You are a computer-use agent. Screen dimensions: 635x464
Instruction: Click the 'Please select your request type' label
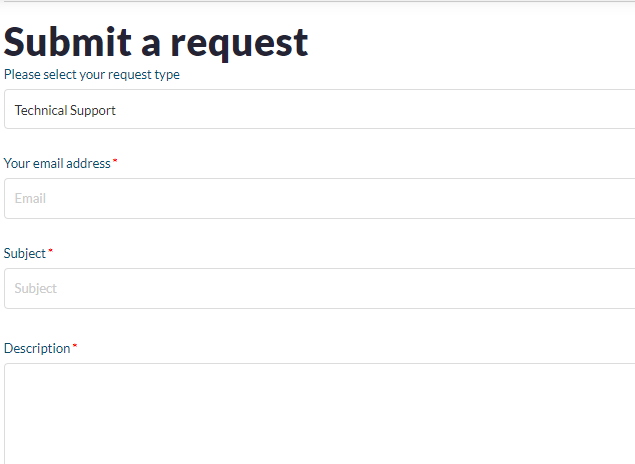tap(92, 75)
